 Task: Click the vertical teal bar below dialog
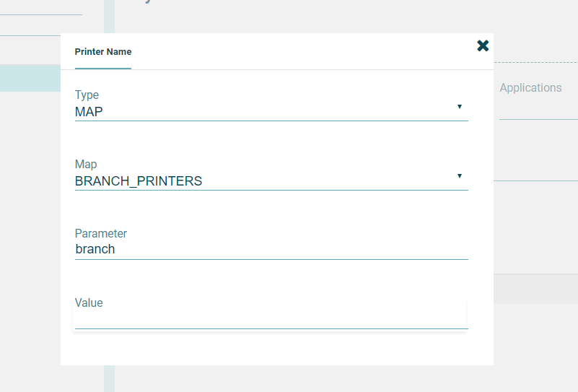[x=109, y=378]
